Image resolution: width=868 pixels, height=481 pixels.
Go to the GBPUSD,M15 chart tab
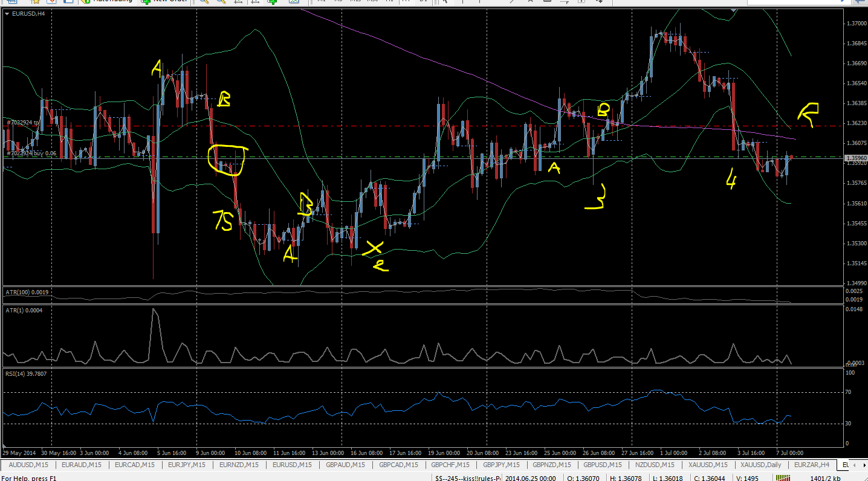tap(603, 465)
